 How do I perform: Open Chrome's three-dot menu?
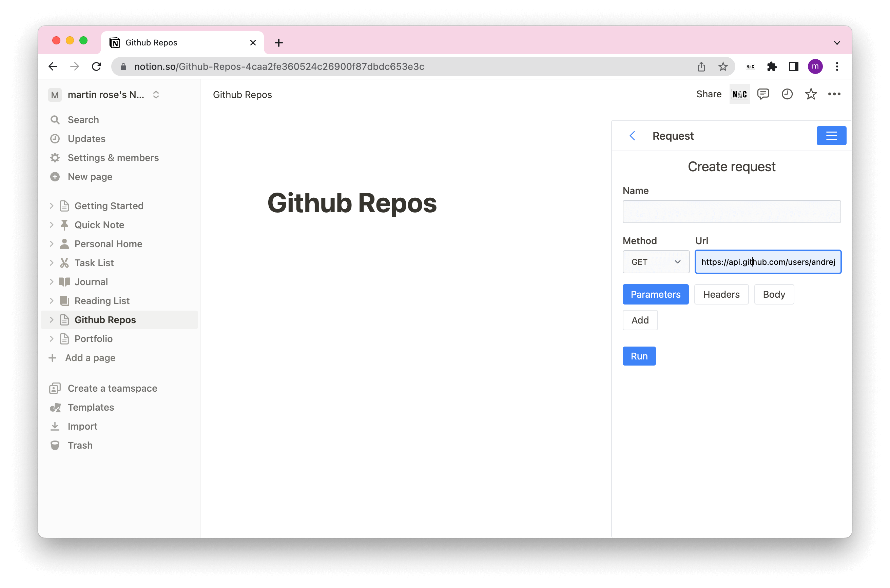tap(837, 66)
